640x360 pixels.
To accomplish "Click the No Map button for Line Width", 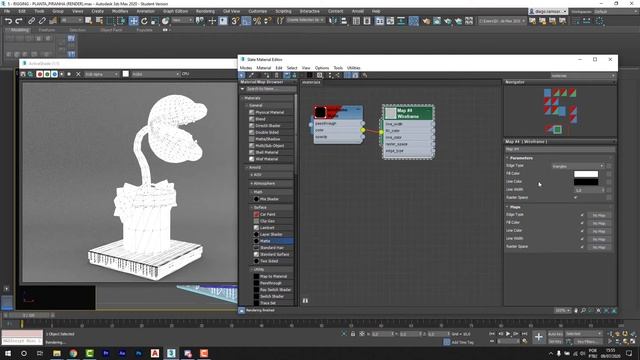I will (x=599, y=239).
